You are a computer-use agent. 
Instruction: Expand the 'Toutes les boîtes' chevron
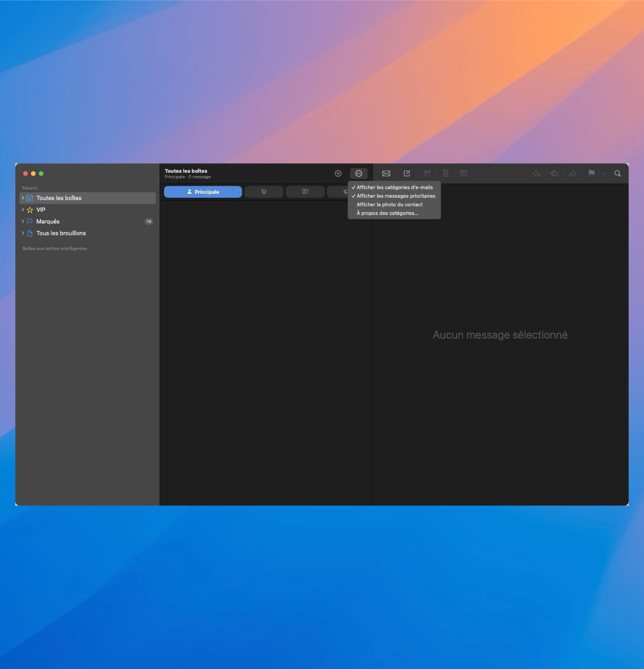[23, 198]
